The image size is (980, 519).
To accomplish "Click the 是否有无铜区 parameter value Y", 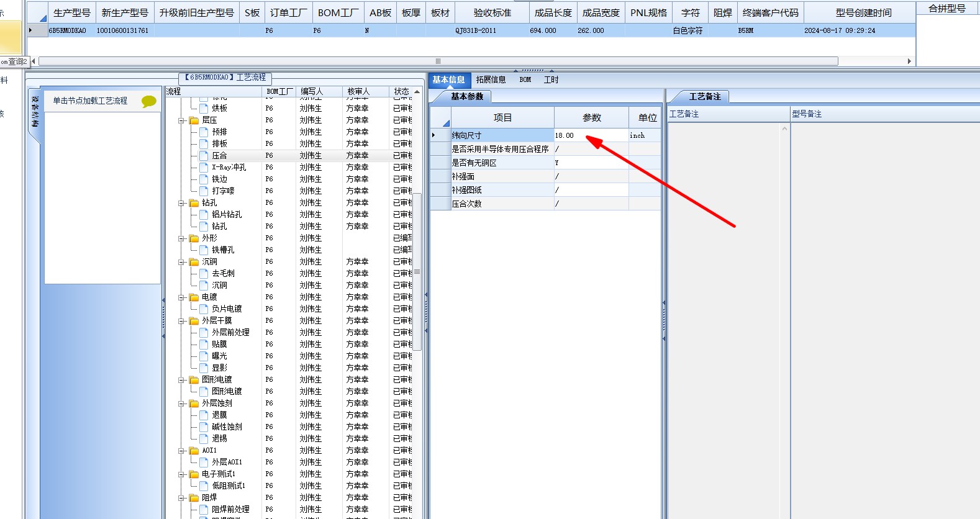I will [x=591, y=163].
